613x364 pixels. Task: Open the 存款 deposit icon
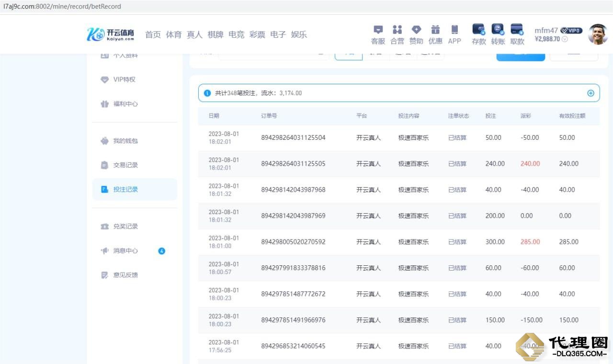(479, 29)
